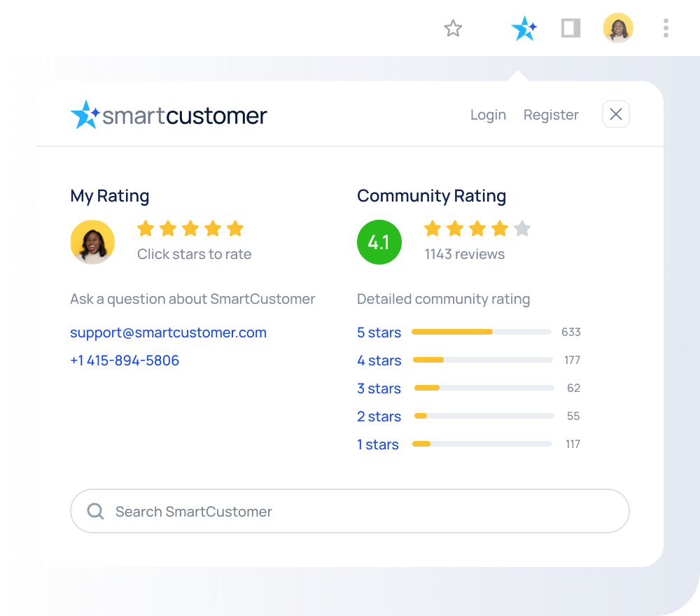Open the SmartCustomer extension icon in toolbar

(x=524, y=28)
